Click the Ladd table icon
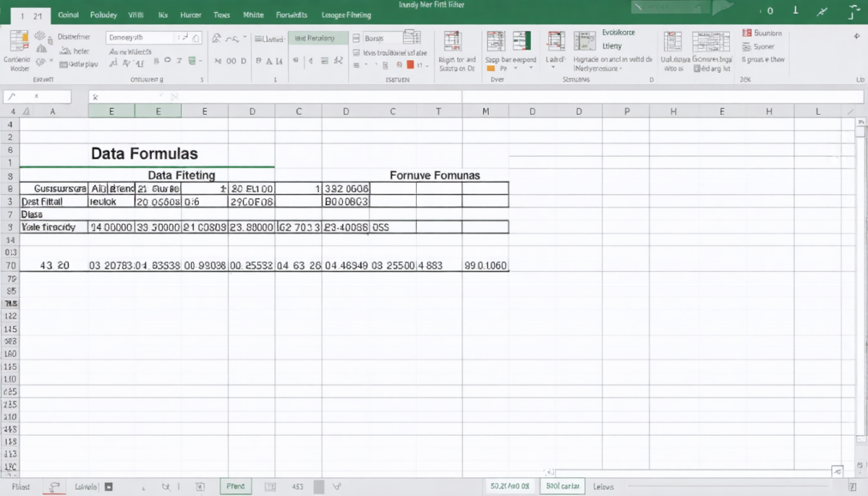This screenshot has width=868, height=496. click(556, 42)
